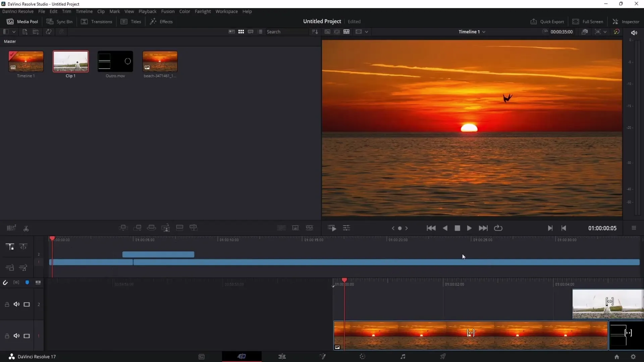Viewport: 644px width, 362px height.
Task: Toggle Loop playback
Action: point(498,228)
